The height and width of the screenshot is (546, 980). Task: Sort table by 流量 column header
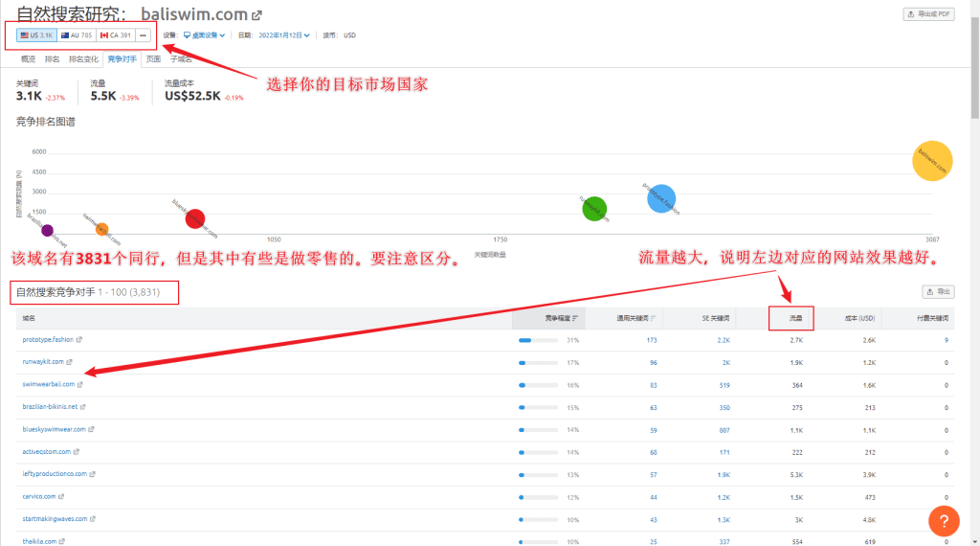click(x=795, y=317)
